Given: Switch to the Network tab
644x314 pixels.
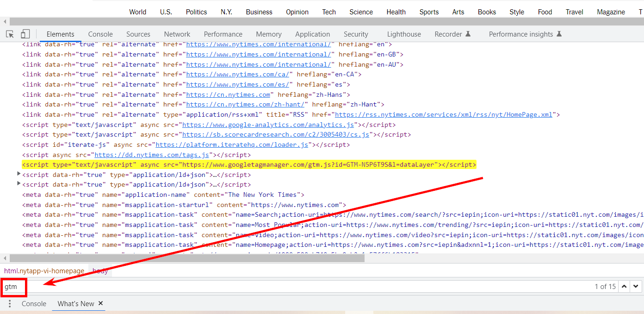Looking at the screenshot, I should coord(177,34).
